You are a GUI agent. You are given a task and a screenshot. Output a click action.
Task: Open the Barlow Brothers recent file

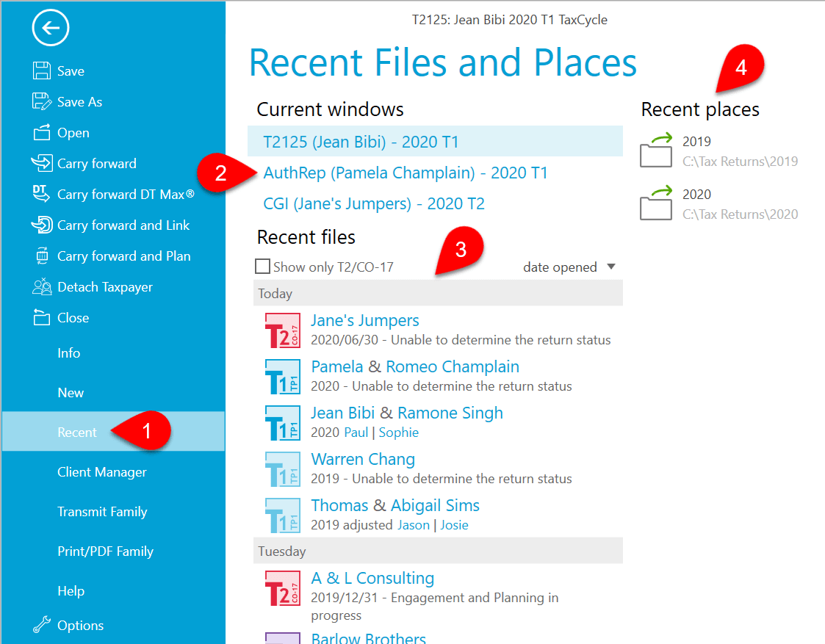pyautogui.click(x=368, y=638)
